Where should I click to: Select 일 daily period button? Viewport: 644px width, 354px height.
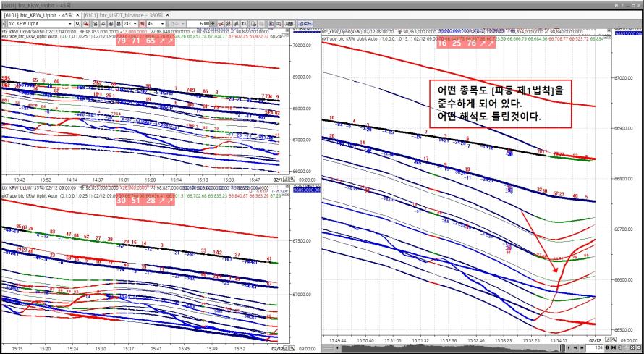point(95,23)
